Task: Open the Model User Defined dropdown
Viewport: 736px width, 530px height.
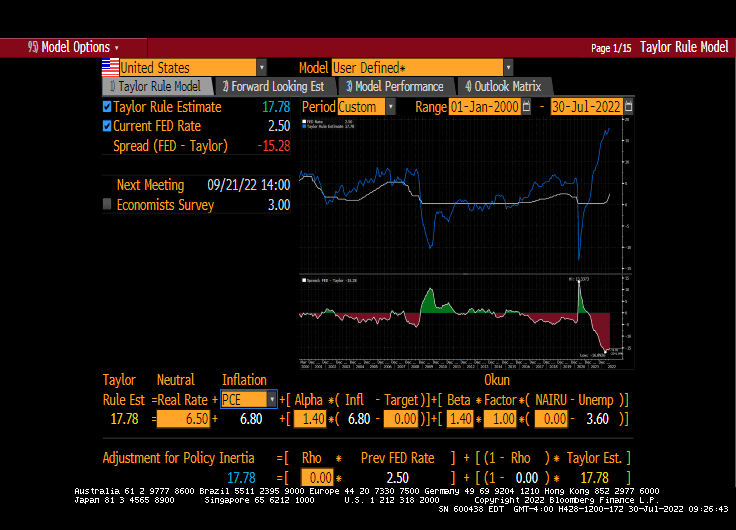Action: pyautogui.click(x=508, y=68)
